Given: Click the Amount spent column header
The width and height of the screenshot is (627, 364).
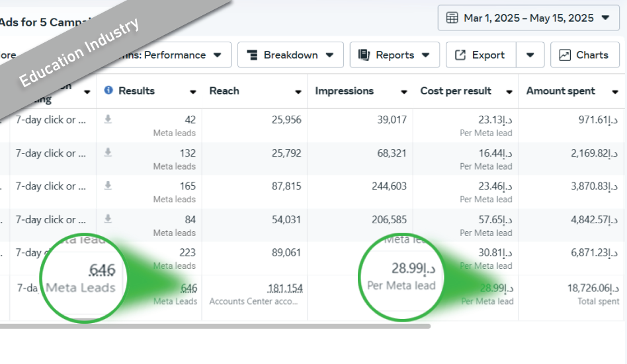Looking at the screenshot, I should (560, 91).
